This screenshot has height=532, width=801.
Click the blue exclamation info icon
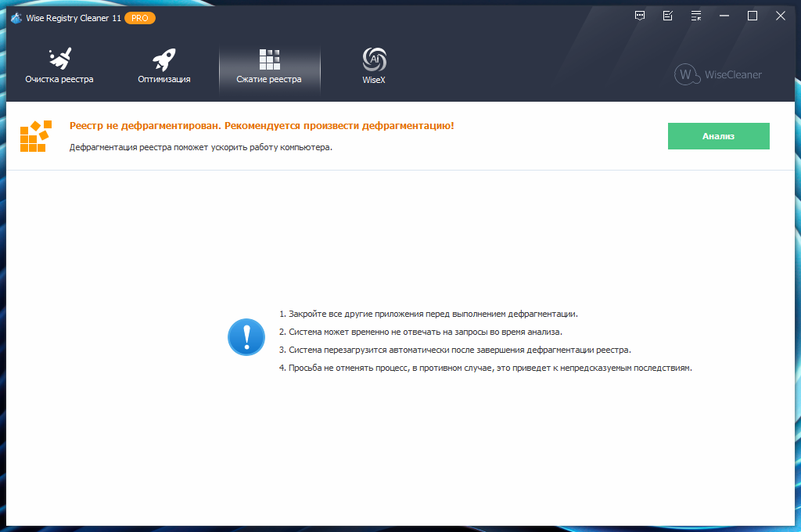(246, 337)
